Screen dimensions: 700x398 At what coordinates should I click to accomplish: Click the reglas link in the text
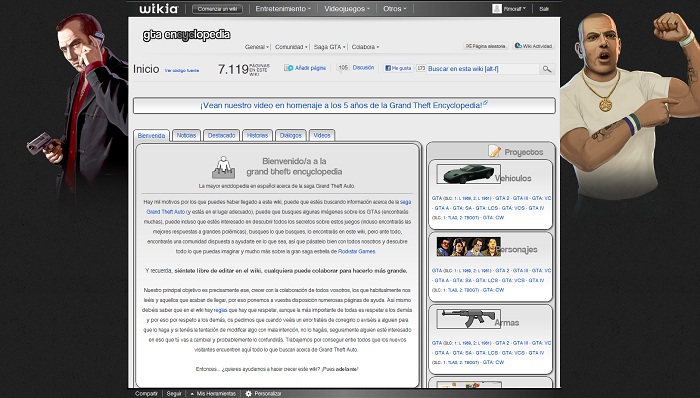point(221,310)
